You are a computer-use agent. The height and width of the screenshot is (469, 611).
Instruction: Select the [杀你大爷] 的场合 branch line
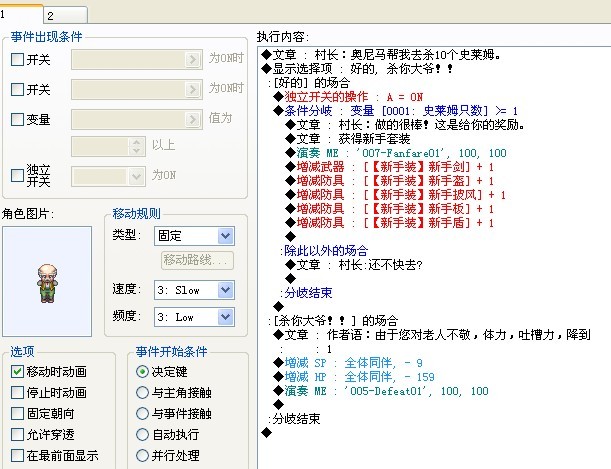click(333, 321)
